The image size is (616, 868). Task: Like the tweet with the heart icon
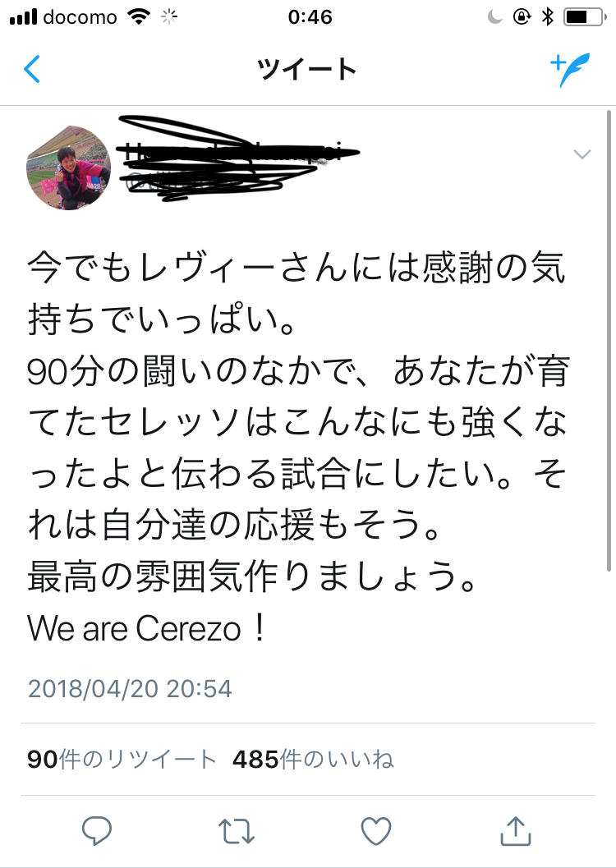(x=376, y=830)
